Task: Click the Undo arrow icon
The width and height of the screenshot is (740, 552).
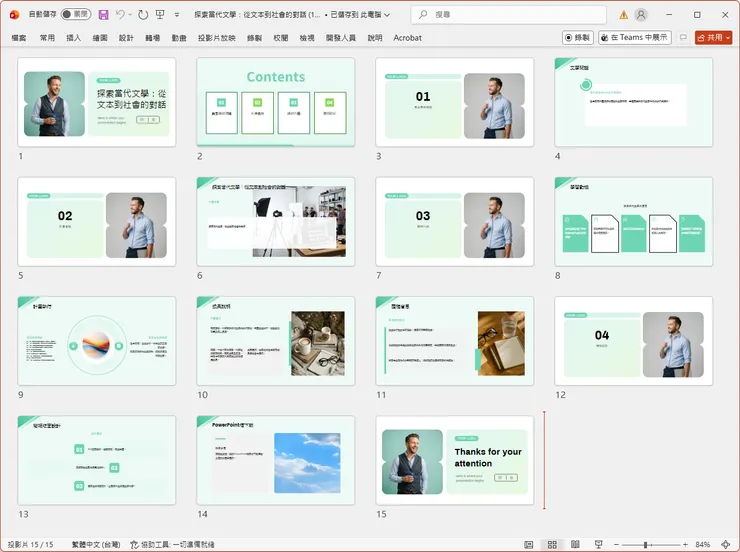Action: pos(120,15)
